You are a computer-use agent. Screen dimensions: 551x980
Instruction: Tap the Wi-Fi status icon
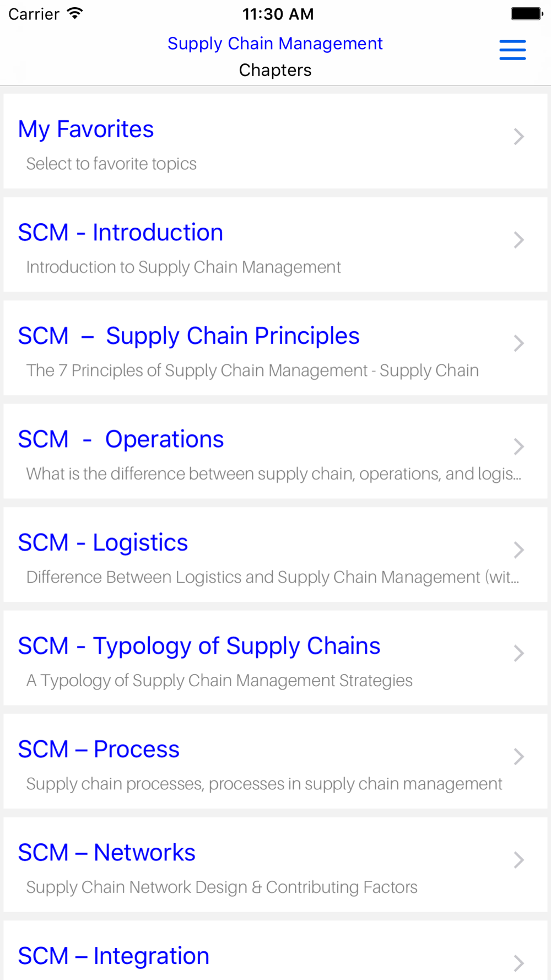74,14
